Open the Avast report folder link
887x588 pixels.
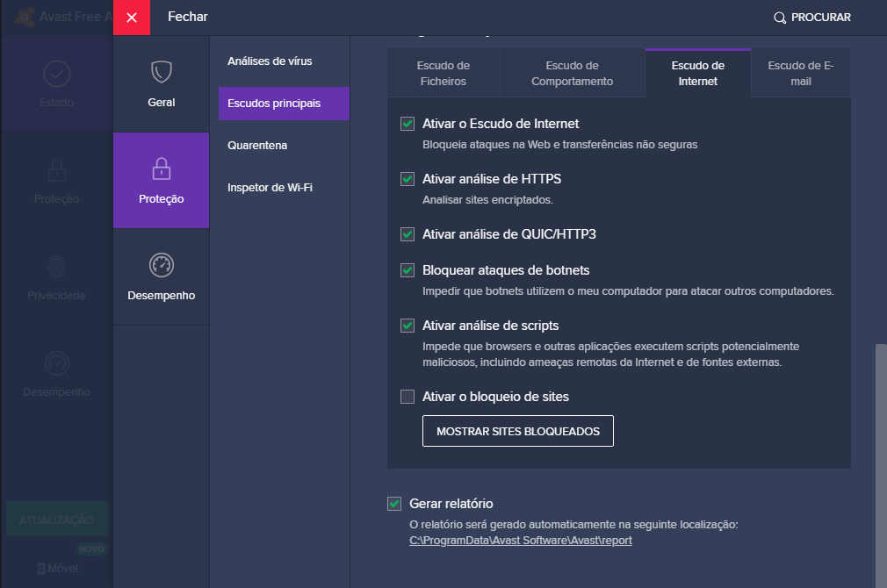coord(521,541)
